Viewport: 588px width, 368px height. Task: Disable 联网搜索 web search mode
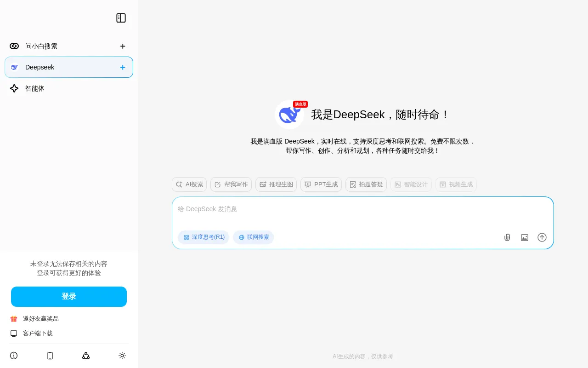(x=253, y=237)
